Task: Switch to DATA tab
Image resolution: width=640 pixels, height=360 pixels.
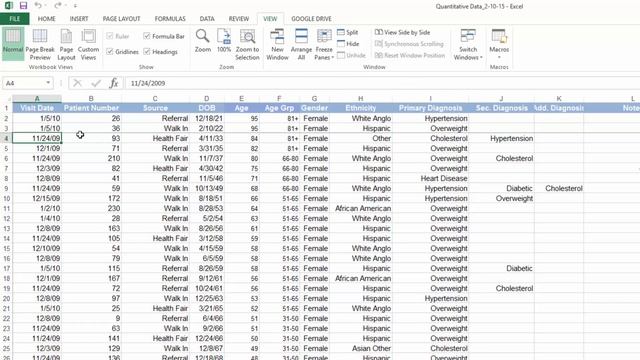Action: tap(207, 19)
